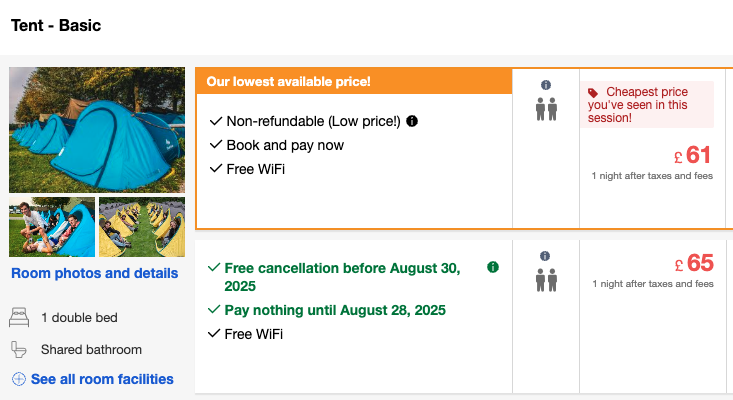Viewport: 733px width, 400px height.
Task: Click info icon beside Non-refundable (Low price!)
Action: click(412, 121)
